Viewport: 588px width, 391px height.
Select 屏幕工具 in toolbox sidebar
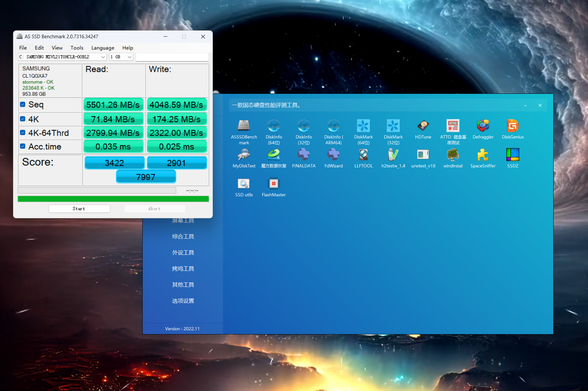pyautogui.click(x=183, y=220)
